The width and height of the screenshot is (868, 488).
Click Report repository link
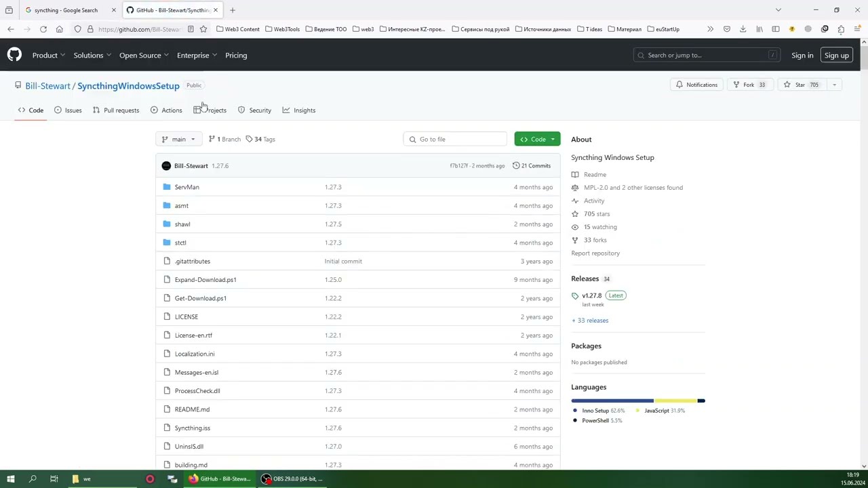595,253
